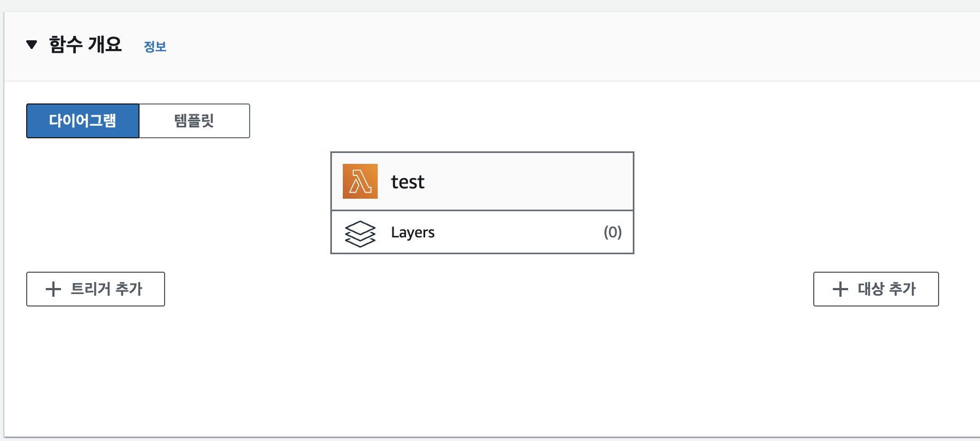Click the plus icon beside 트리거 추가
Screen dimensions: 980x441
53,289
